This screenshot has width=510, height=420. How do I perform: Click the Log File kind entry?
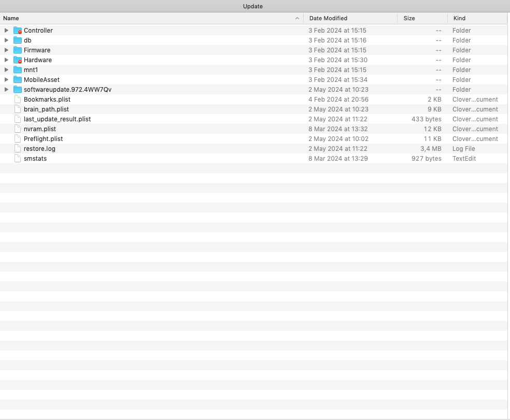[463, 149]
